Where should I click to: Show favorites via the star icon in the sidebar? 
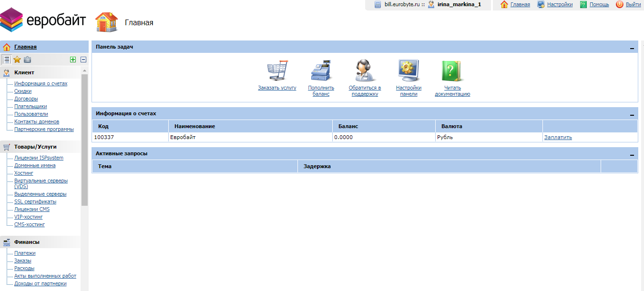17,60
